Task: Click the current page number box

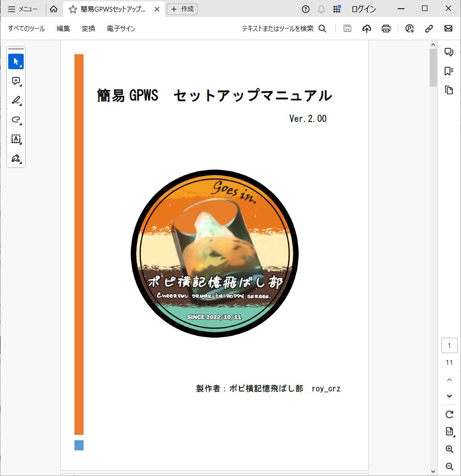Action: (449, 345)
